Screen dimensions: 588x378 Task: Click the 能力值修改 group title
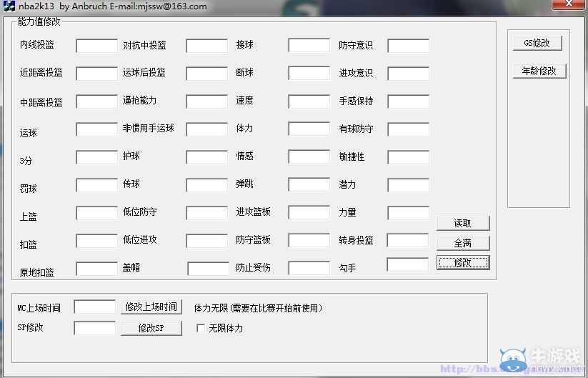click(x=39, y=21)
